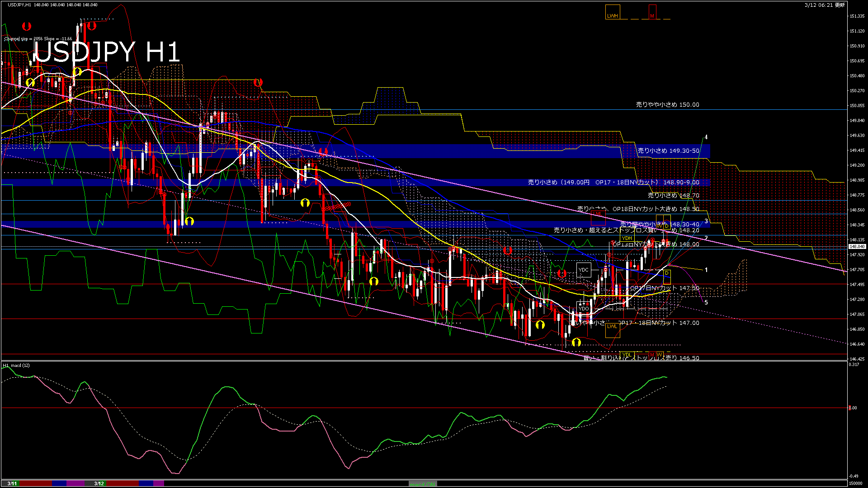This screenshot has height=488, width=868.
Task: Select projection line number 3
Action: point(706,221)
